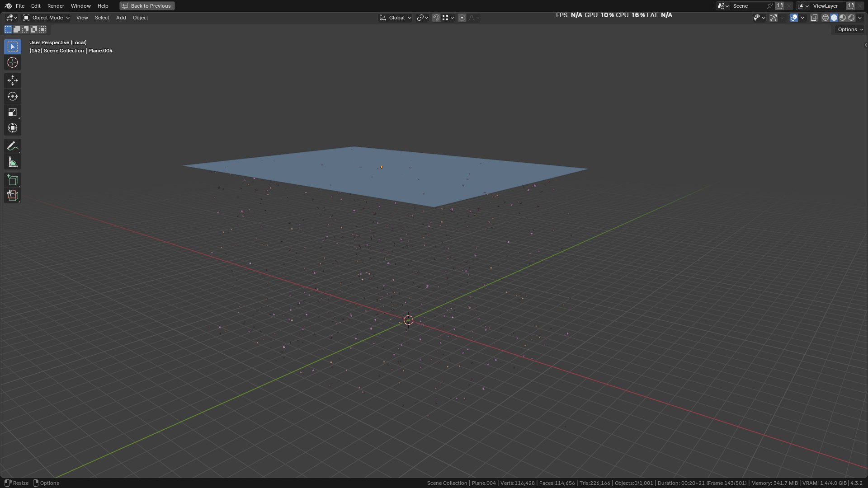The image size is (868, 488).
Task: Open the Render menu
Action: (56, 6)
